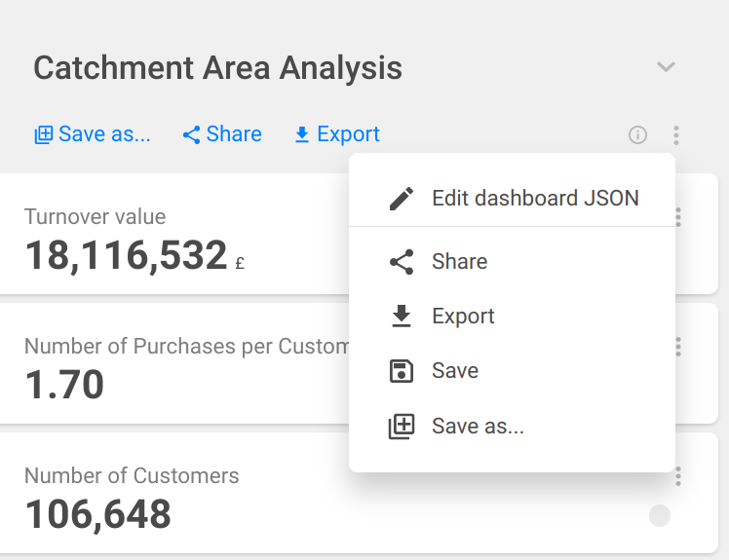Click the Save as icon in the top toolbar
This screenshot has width=729, height=560.
(x=44, y=135)
